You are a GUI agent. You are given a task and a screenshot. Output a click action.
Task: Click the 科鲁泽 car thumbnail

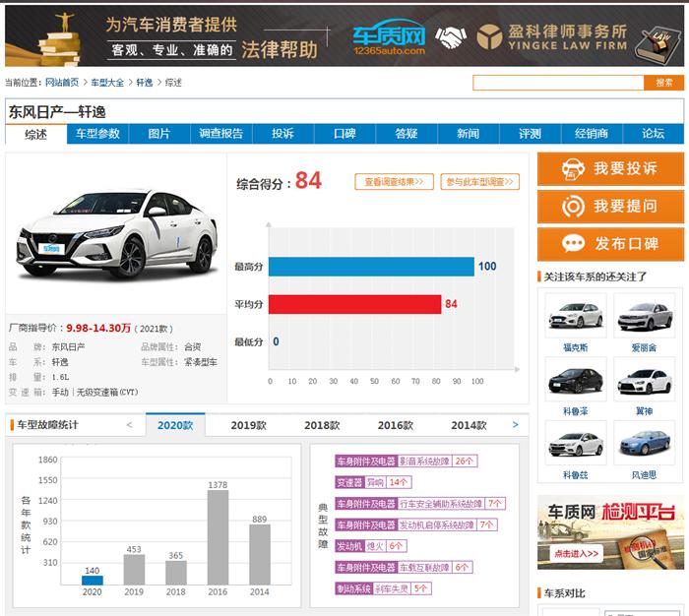click(x=576, y=379)
